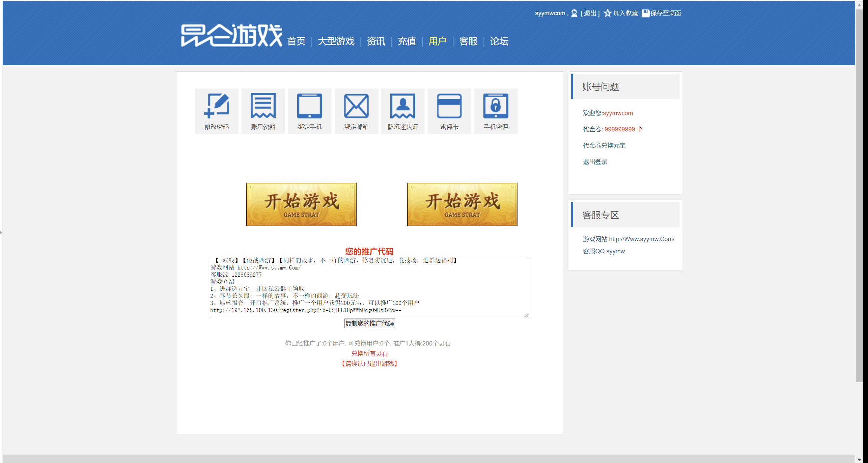Screen dimensions: 868x463
Task: Open the 手机密保 phone security icon
Action: coord(496,111)
